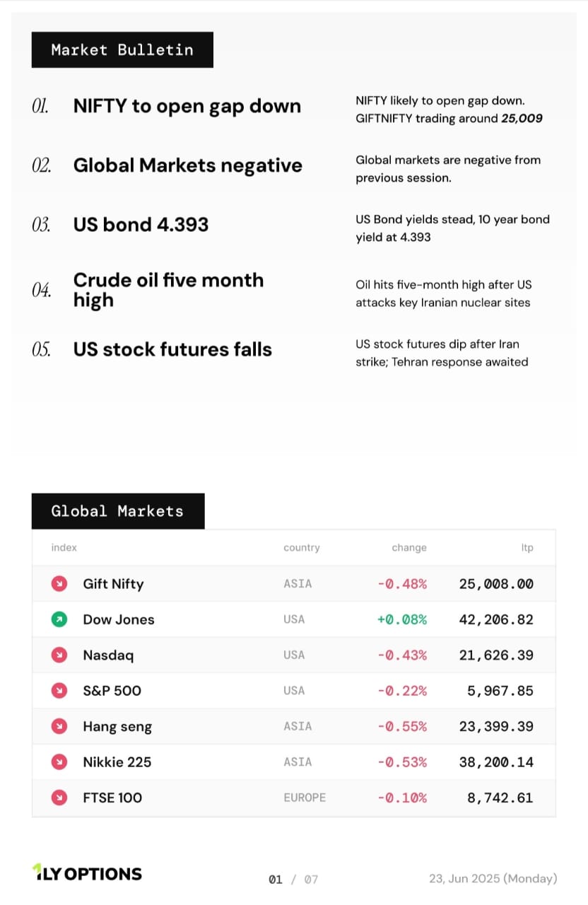Image resolution: width=588 pixels, height=905 pixels.
Task: Click the index column header
Action: 64,547
